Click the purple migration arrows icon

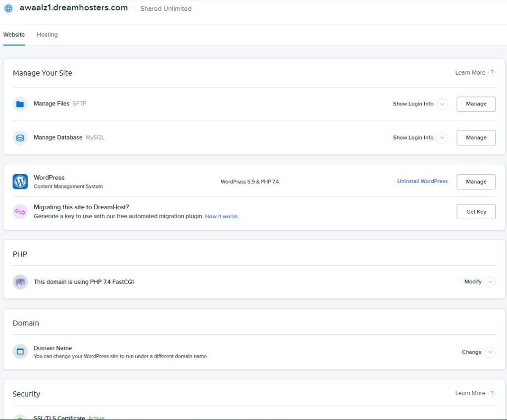20,212
